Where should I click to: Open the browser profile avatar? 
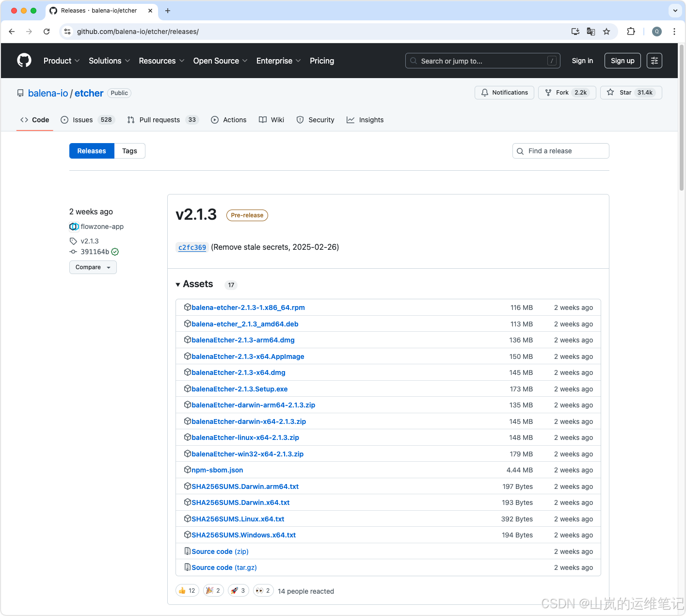(x=657, y=32)
